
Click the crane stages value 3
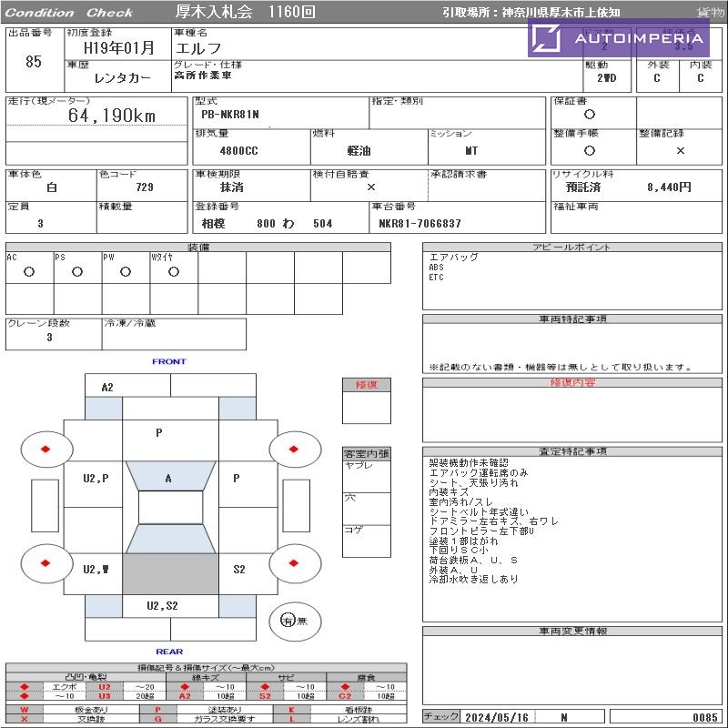click(x=50, y=338)
